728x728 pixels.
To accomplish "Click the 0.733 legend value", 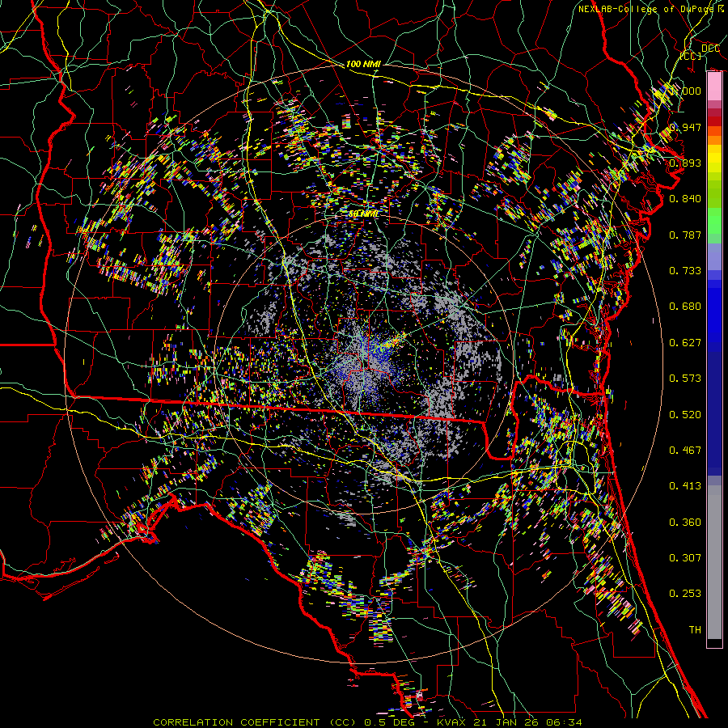I will [685, 270].
